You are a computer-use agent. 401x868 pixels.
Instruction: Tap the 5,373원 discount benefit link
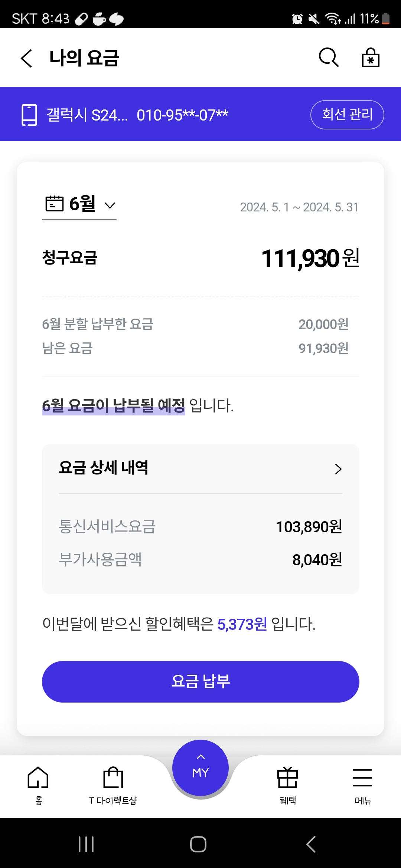pos(242,624)
